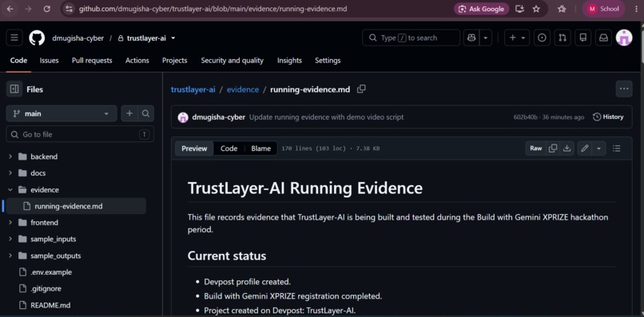Collapse the evidence folder
This screenshot has width=644, height=317.
pos(10,190)
